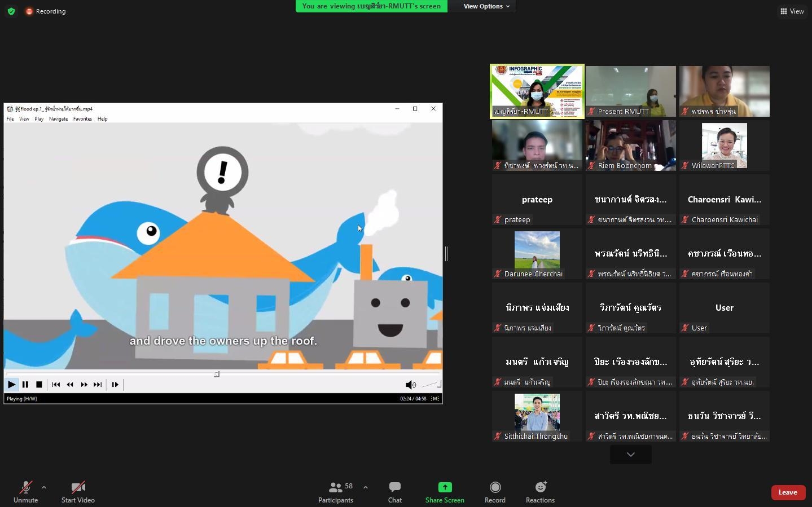The height and width of the screenshot is (507, 812).
Task: Skip to previous track in player
Action: pos(56,385)
